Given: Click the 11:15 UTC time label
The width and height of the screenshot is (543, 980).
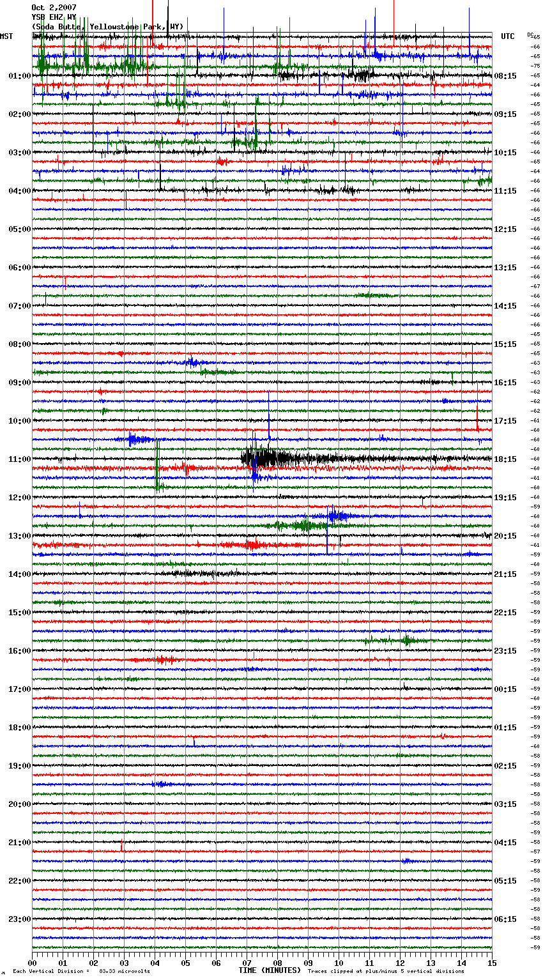Looking at the screenshot, I should click(505, 191).
